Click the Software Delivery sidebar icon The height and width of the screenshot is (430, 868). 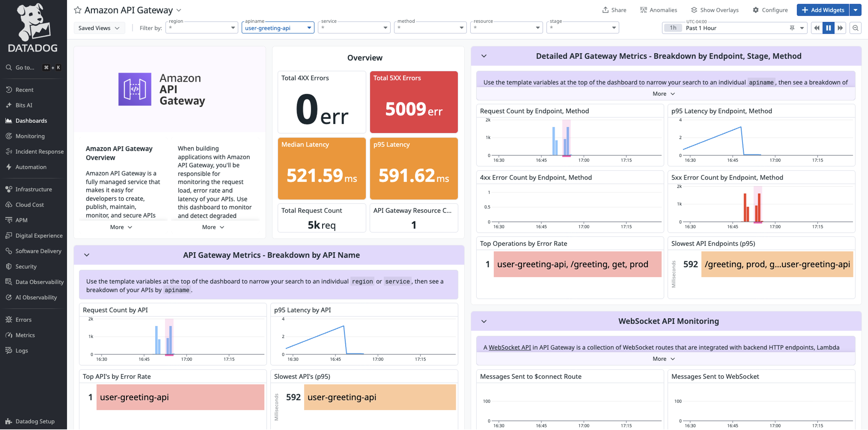click(9, 251)
